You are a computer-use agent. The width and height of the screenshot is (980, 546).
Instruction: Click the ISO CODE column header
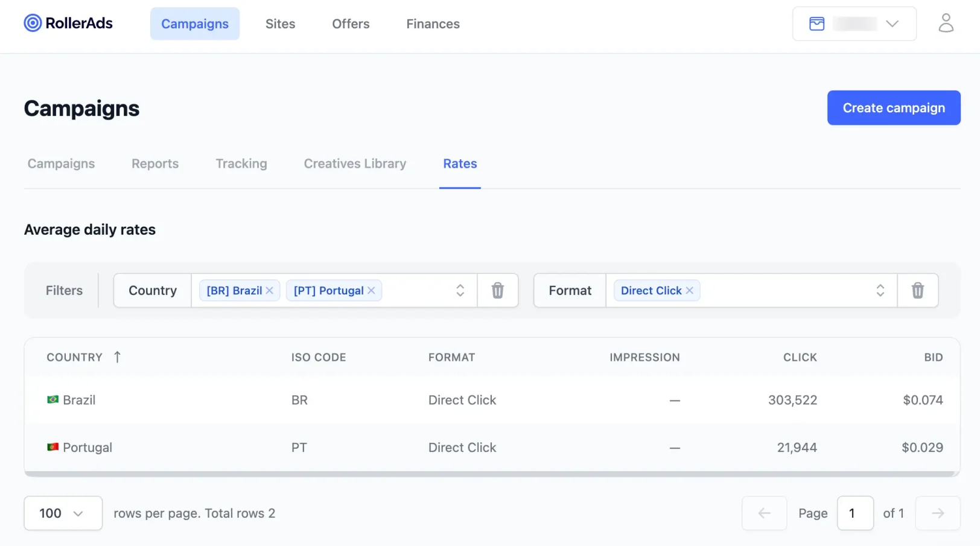(x=319, y=357)
